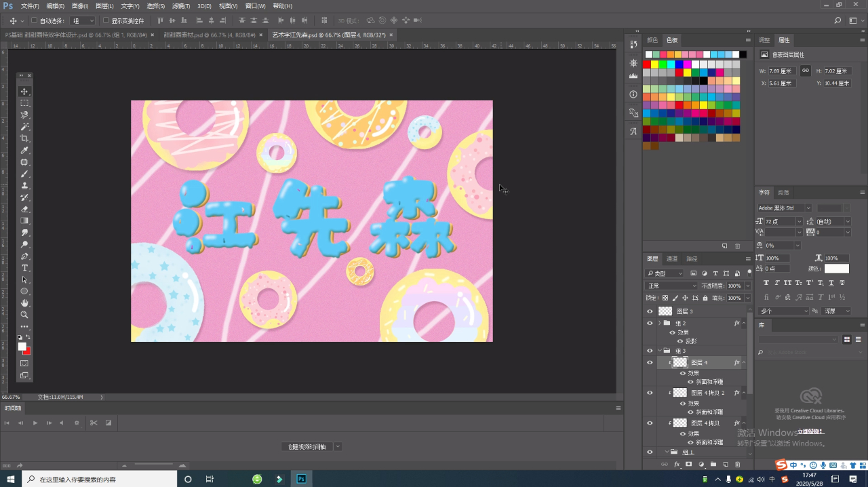Switch to the 颜色 panel tab
The image size is (868, 487).
[652, 40]
